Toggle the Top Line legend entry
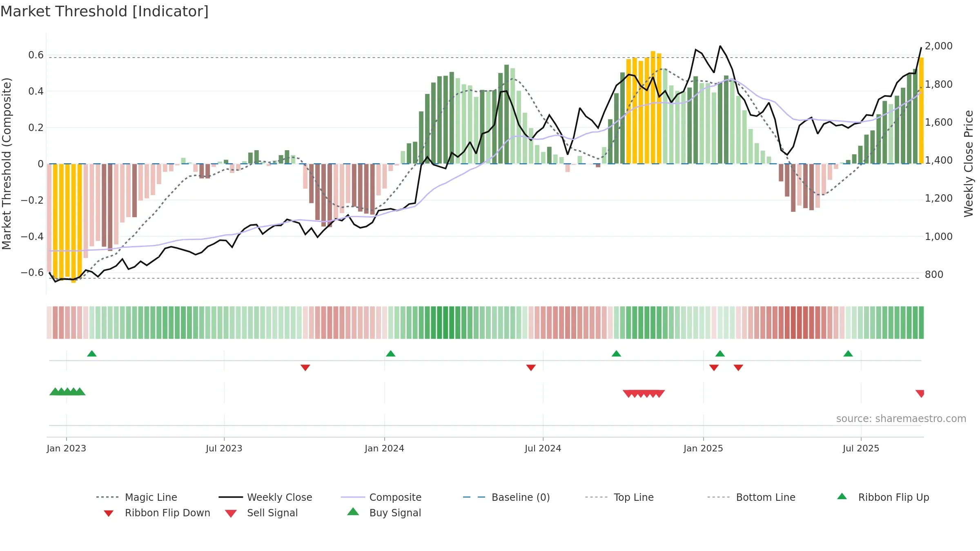The height and width of the screenshot is (551, 980). (619, 497)
